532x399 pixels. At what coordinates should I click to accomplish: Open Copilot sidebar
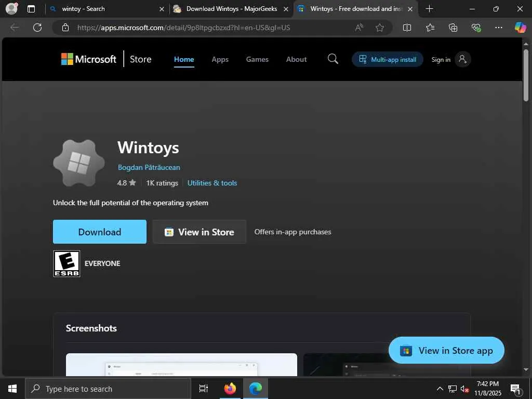point(520,28)
